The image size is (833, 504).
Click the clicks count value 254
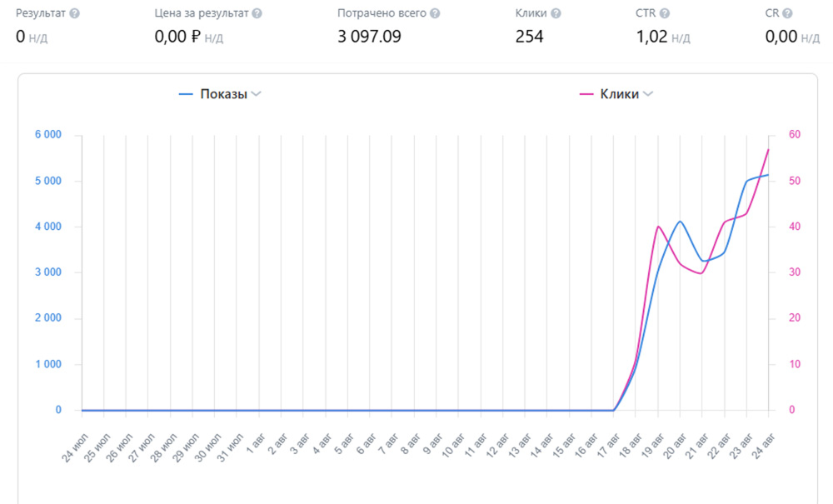pos(529,37)
